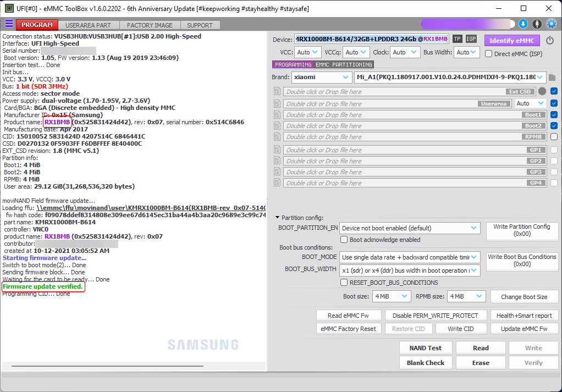Click the Ext CSD round settings icon

(x=542, y=91)
